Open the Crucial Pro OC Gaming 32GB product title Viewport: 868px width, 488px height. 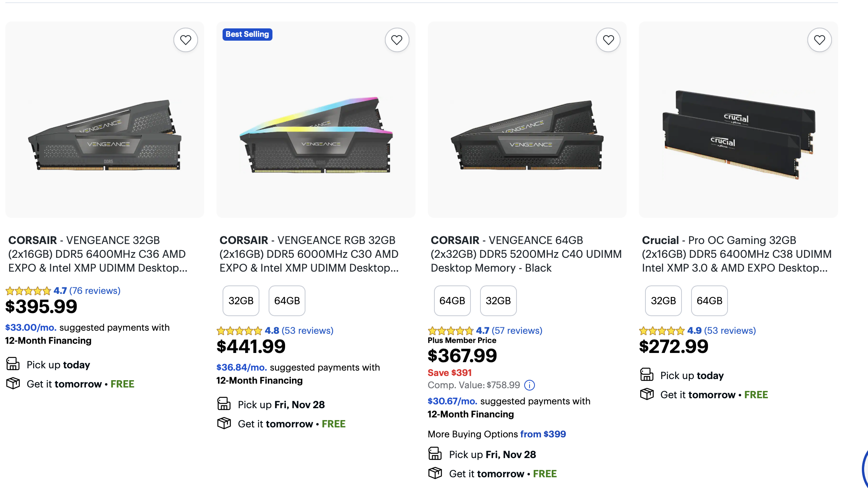tap(736, 254)
